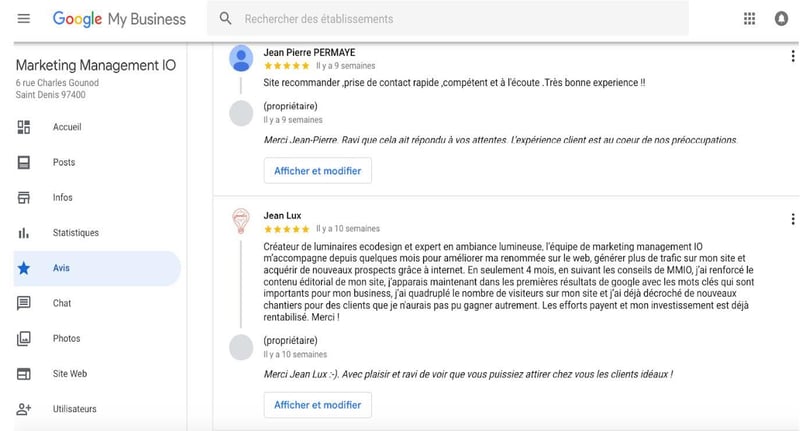Click the Utilisateurs add person icon
This screenshot has height=431, width=800.
coord(24,408)
